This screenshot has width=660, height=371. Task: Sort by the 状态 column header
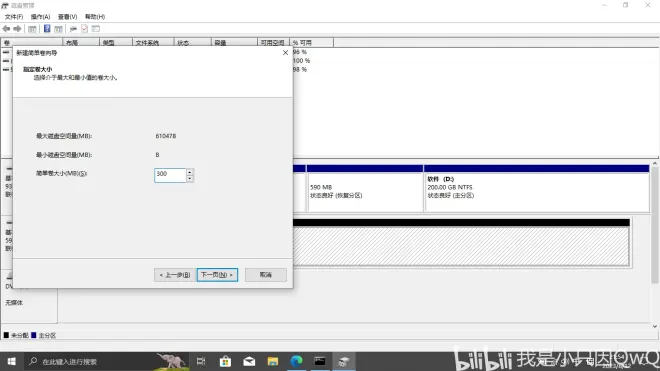[x=192, y=43]
